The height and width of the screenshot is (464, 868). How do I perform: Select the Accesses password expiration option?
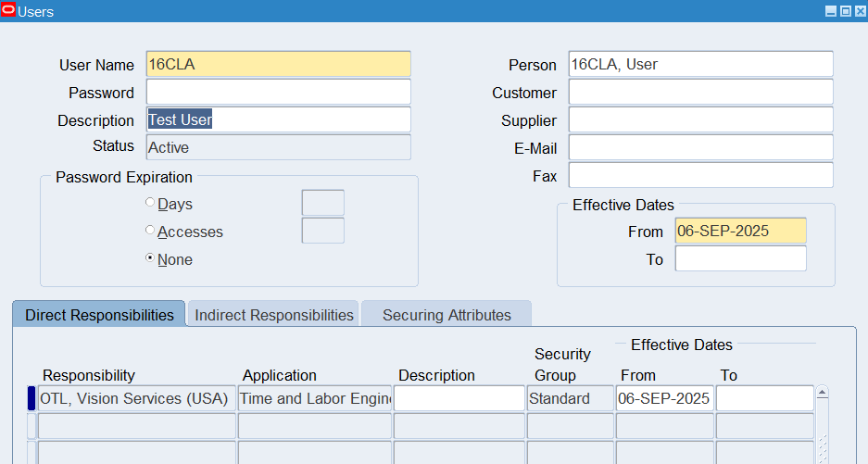(150, 232)
